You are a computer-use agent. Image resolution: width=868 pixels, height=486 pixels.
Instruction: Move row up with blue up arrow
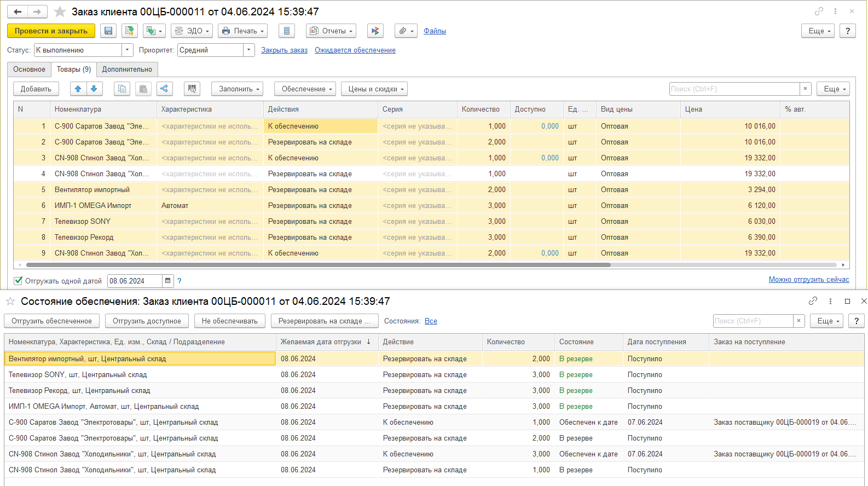pyautogui.click(x=78, y=89)
